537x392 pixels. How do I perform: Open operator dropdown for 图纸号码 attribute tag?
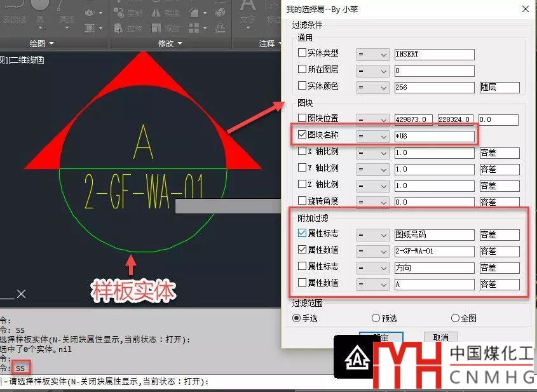coord(372,235)
